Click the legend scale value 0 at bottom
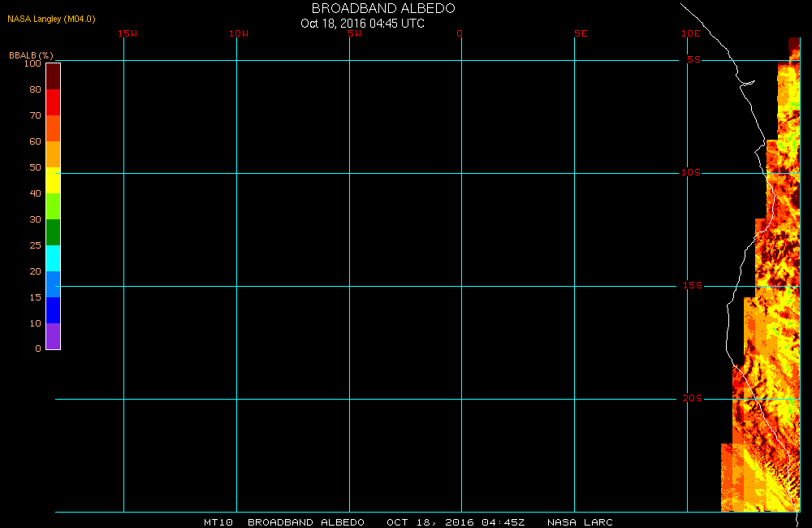 (38, 348)
